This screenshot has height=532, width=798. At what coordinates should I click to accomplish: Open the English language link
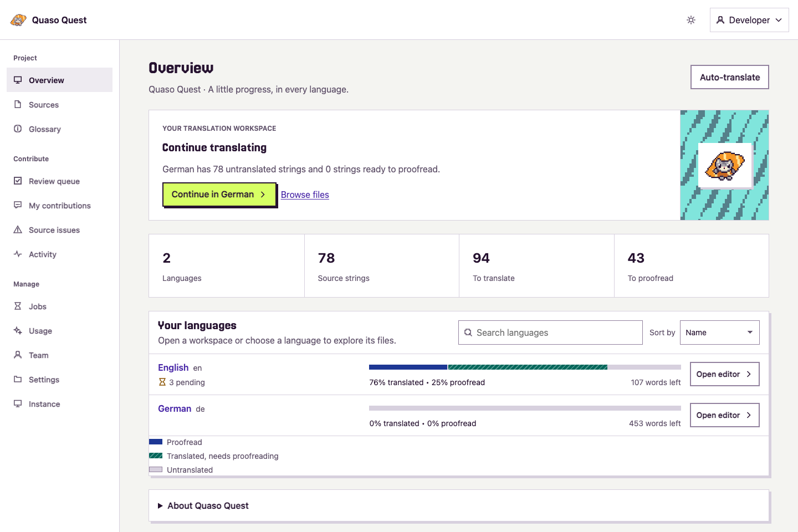[173, 367]
